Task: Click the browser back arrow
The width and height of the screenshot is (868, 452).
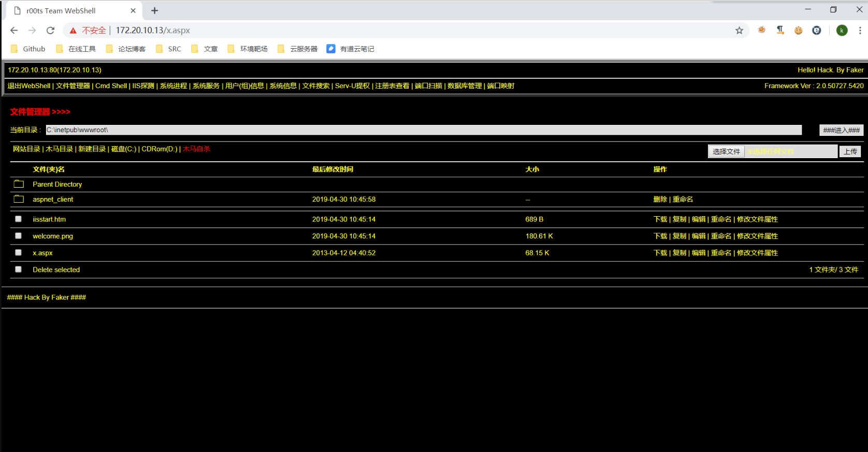Action: pos(14,31)
